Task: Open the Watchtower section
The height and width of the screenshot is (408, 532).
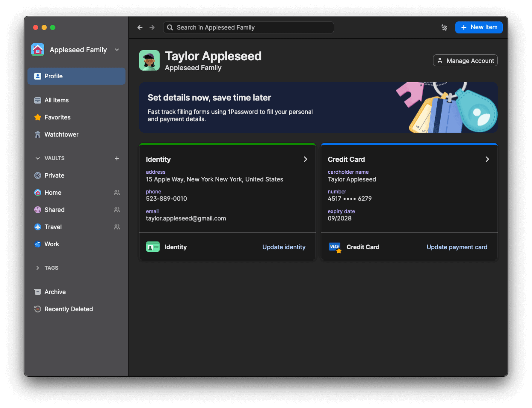Action: tap(61, 134)
